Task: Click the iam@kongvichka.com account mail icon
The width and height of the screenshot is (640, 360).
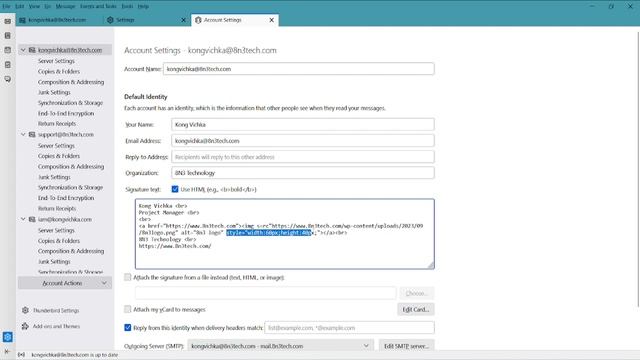Action: (x=32, y=219)
